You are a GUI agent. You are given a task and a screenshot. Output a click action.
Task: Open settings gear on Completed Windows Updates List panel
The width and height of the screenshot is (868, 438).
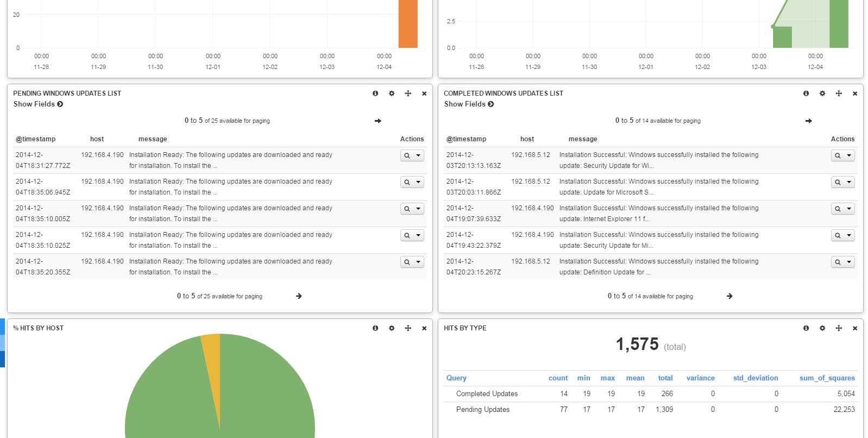[822, 93]
